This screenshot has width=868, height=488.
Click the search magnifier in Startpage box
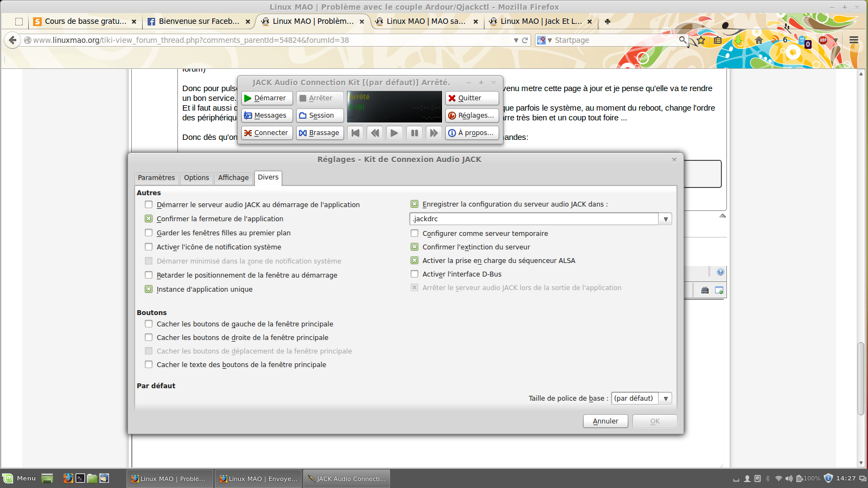[682, 40]
